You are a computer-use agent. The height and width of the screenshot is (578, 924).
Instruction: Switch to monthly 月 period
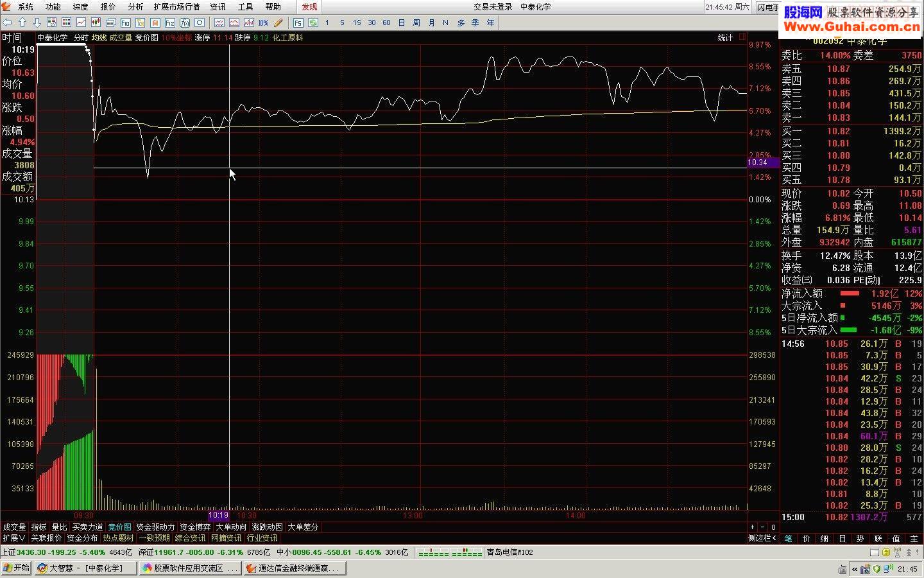point(431,22)
